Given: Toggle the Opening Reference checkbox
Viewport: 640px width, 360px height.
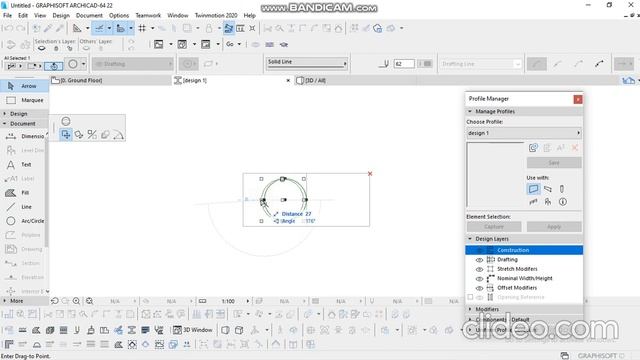Looking at the screenshot, I should point(470,297).
